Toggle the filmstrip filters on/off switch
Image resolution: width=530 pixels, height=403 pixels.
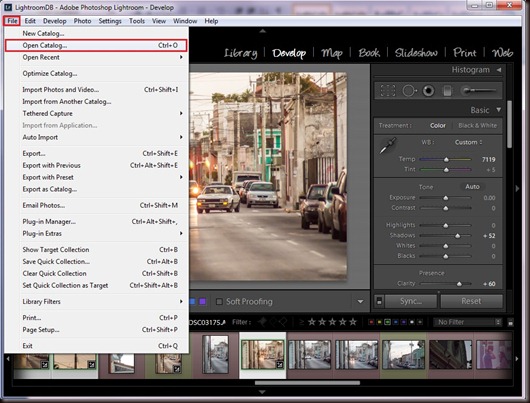pos(510,322)
